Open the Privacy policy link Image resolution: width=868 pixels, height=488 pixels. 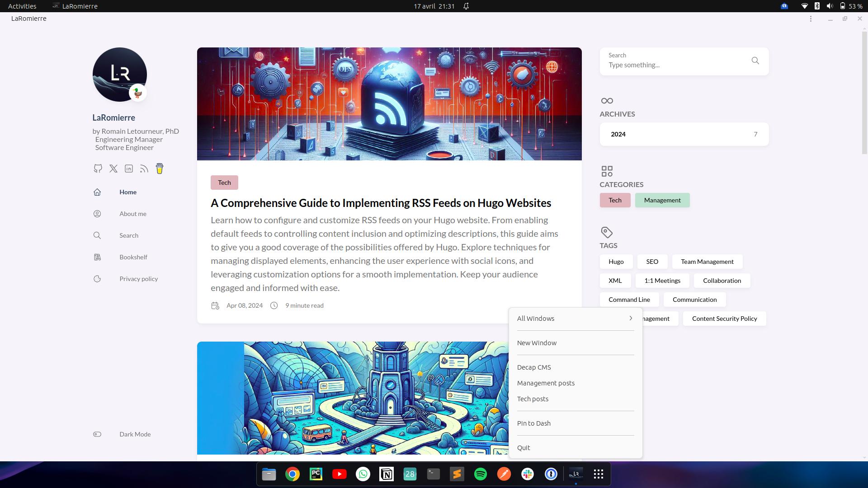pyautogui.click(x=139, y=279)
